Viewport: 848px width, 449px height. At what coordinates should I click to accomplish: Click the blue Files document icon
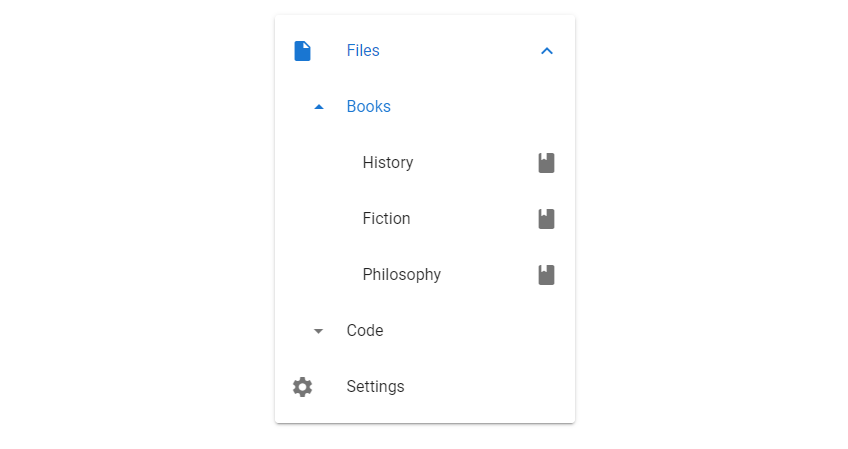pos(302,51)
